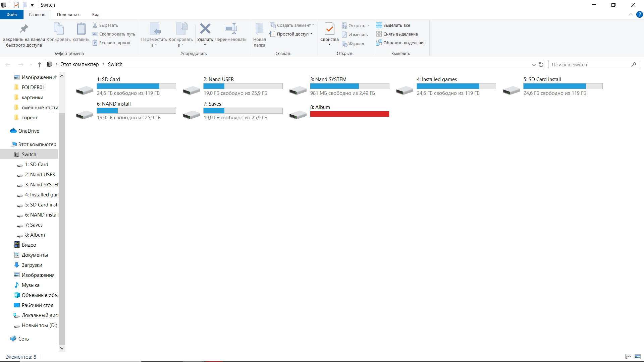Click the red usage bar of 8: Album
The image size is (644, 362).
350,114
